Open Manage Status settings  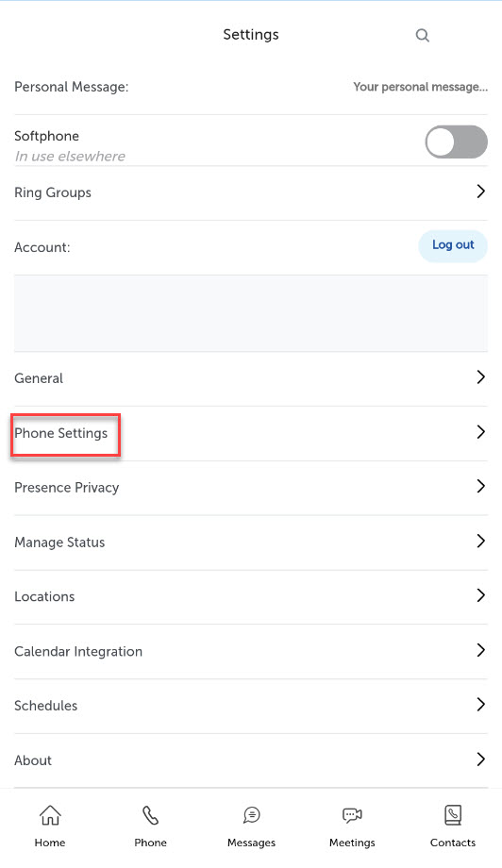pos(251,542)
